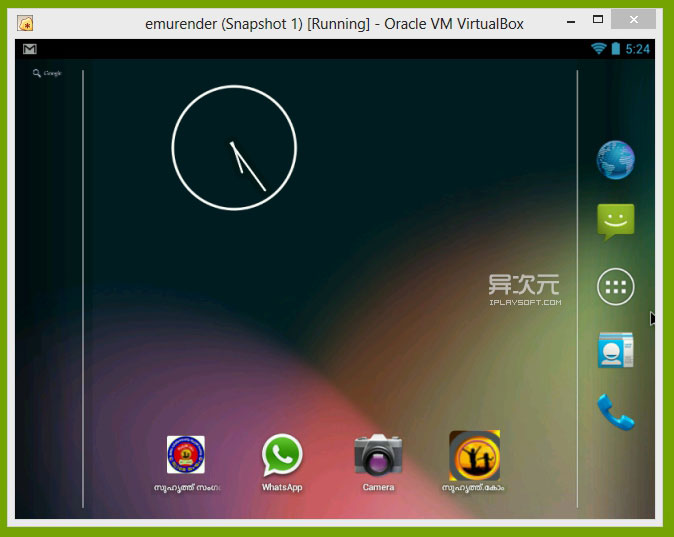Image resolution: width=674 pixels, height=537 pixels.
Task: Tap the battery status icon
Action: 616,49
